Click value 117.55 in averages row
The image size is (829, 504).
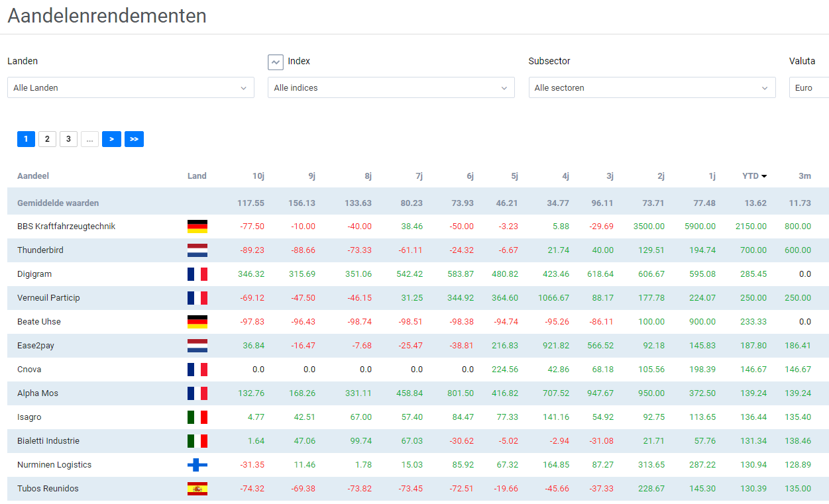251,203
